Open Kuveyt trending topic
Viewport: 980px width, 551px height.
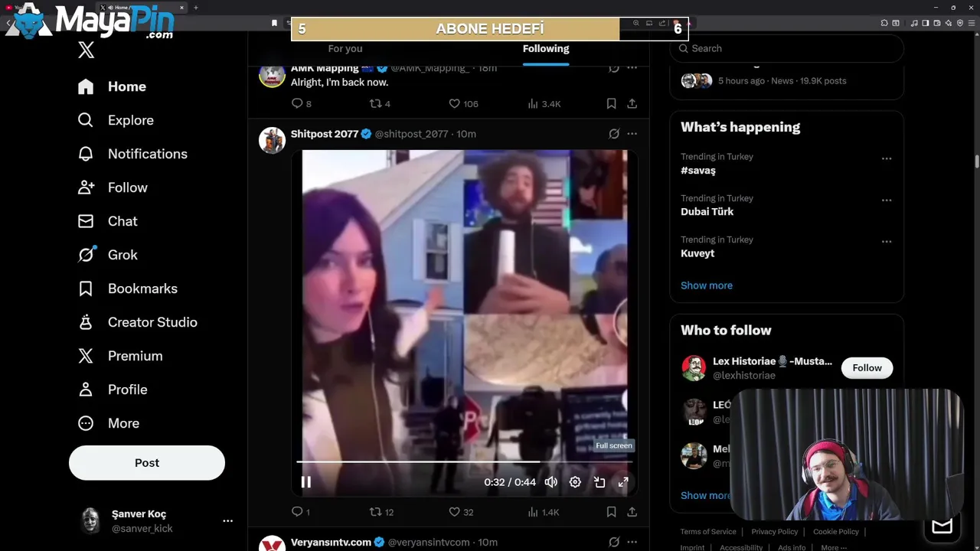click(697, 253)
